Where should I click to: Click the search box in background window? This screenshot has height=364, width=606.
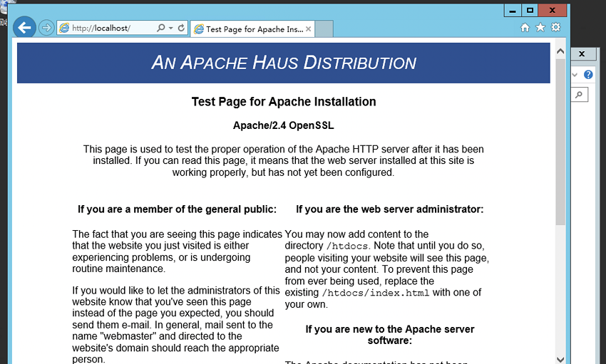click(x=580, y=95)
